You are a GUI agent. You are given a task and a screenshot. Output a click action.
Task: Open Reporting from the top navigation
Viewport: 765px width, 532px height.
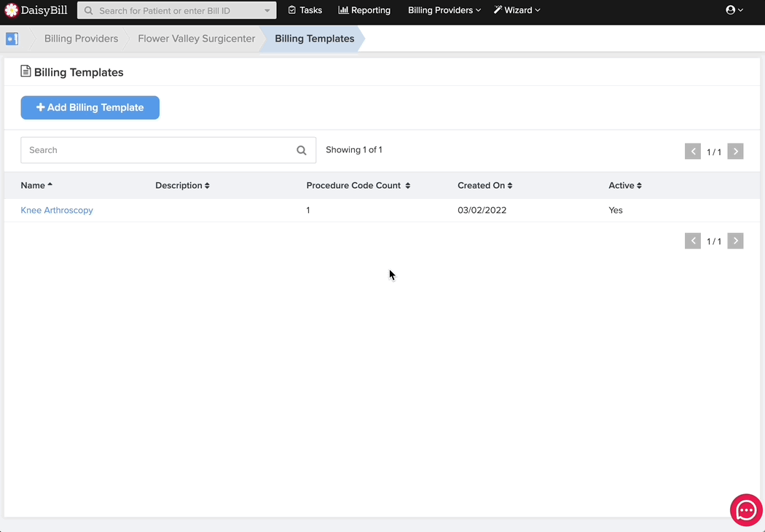click(x=364, y=10)
